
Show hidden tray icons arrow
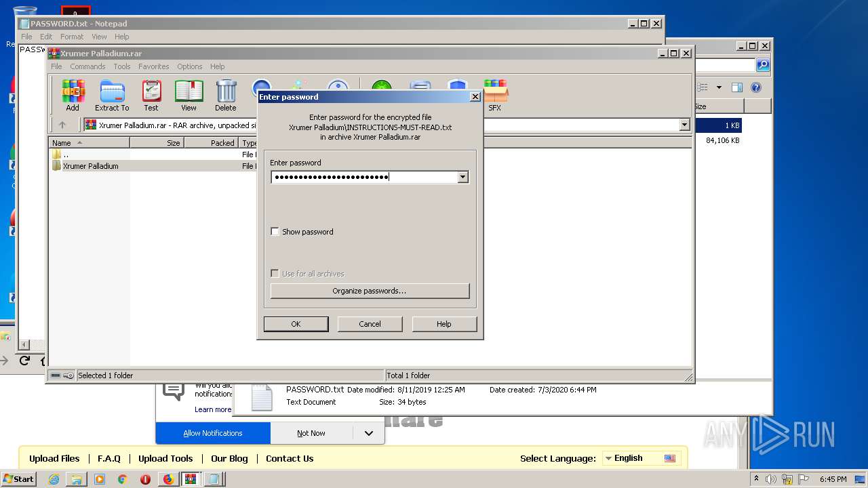[x=756, y=479]
